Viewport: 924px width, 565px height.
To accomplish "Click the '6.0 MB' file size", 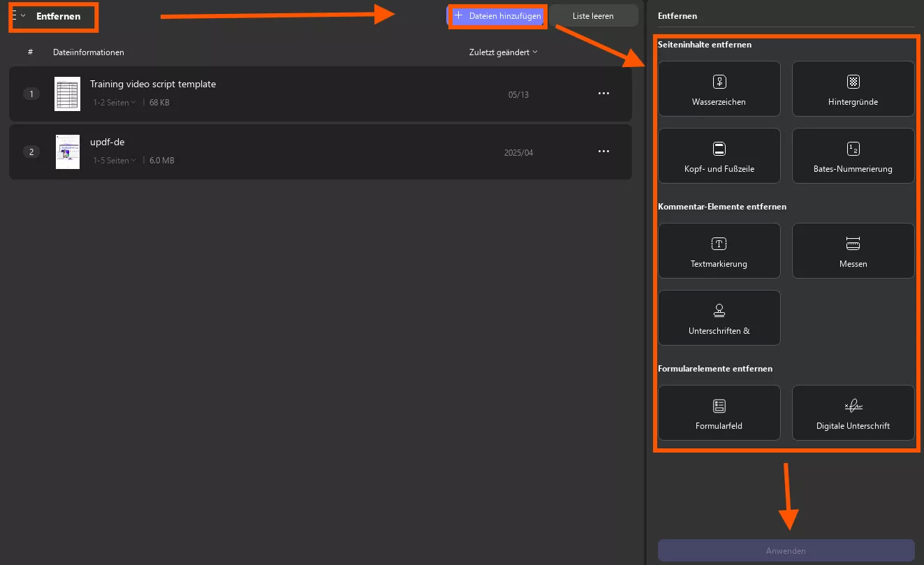I will pyautogui.click(x=162, y=161).
